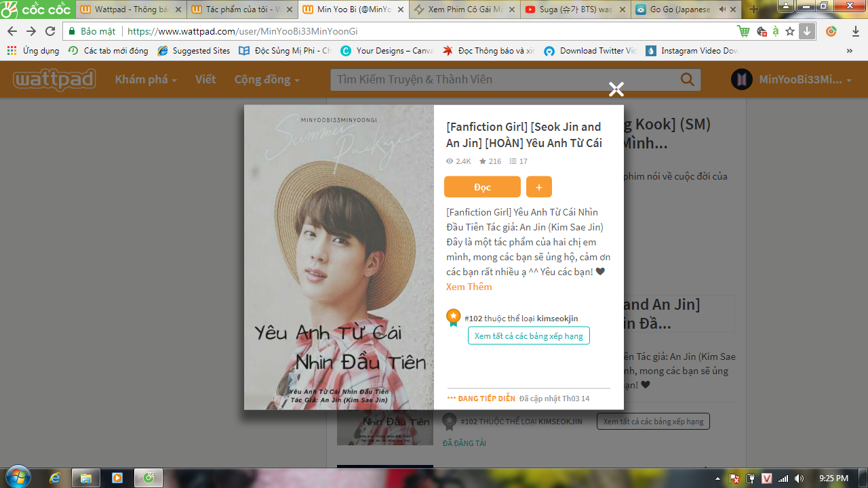
Task: Open the Windows Start menu
Action: tap(17, 478)
